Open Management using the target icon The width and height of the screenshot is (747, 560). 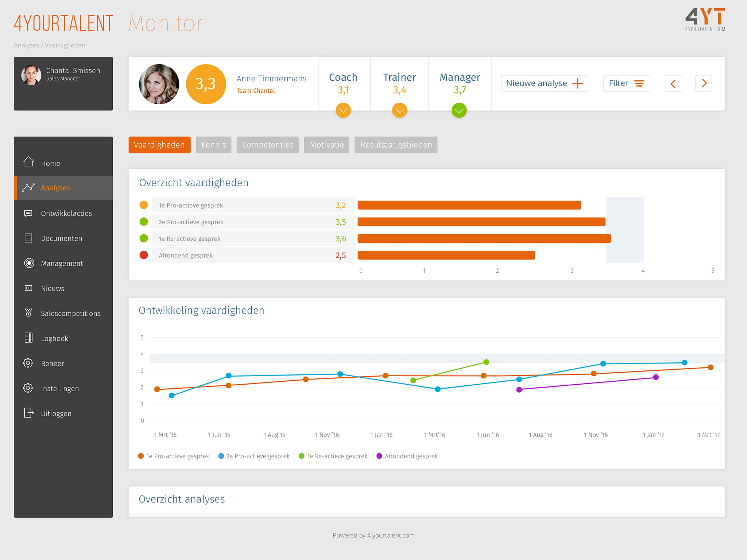point(29,263)
